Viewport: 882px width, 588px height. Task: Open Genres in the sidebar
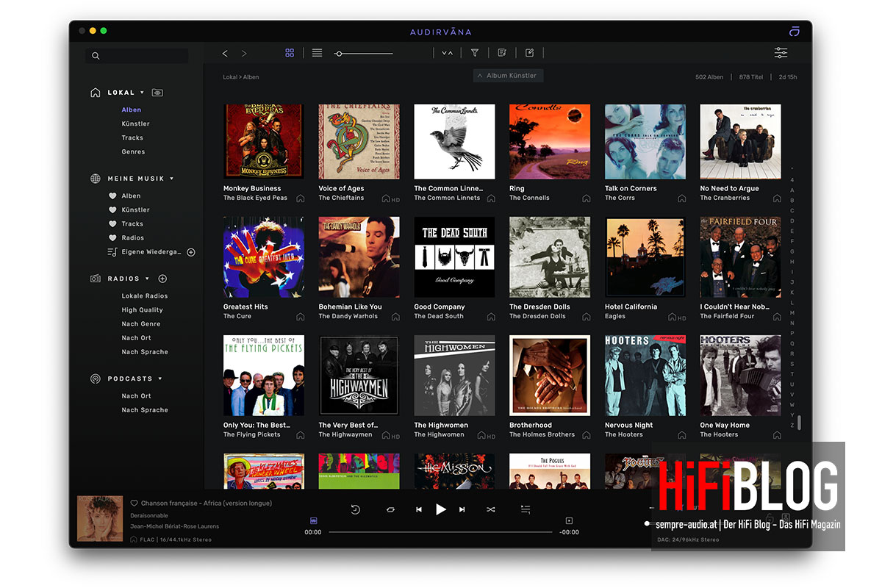pos(133,151)
